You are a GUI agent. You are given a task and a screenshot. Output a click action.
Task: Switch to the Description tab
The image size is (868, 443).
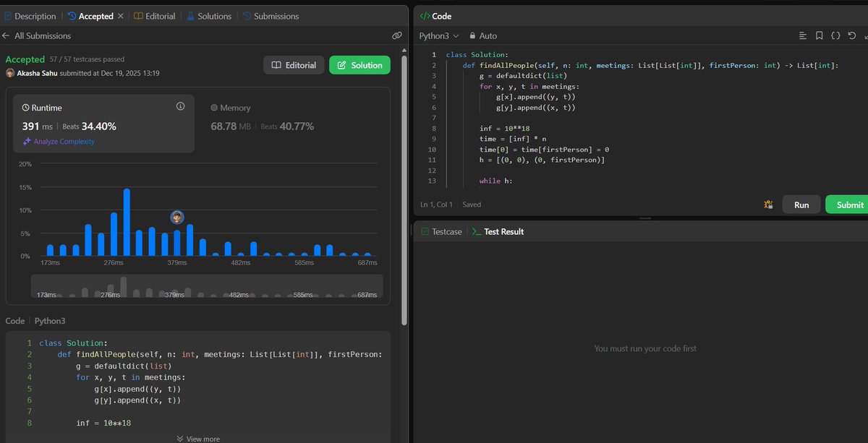click(30, 16)
